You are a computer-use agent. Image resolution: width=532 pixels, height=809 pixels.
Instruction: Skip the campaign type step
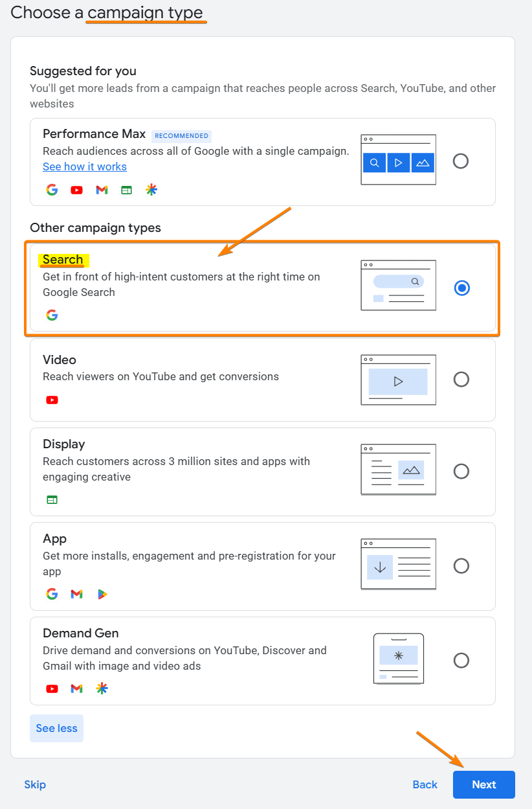pyautogui.click(x=35, y=784)
